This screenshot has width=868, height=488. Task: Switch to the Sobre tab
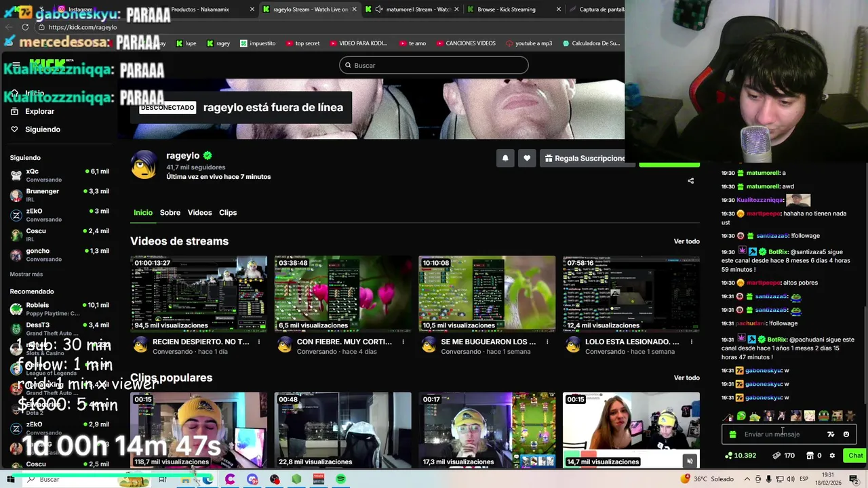170,213
